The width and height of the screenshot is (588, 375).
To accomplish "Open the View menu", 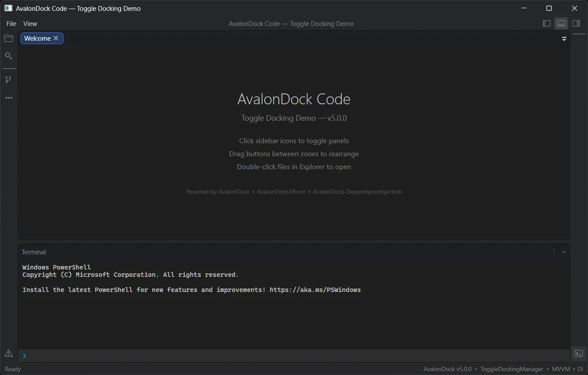I will 30,24.
